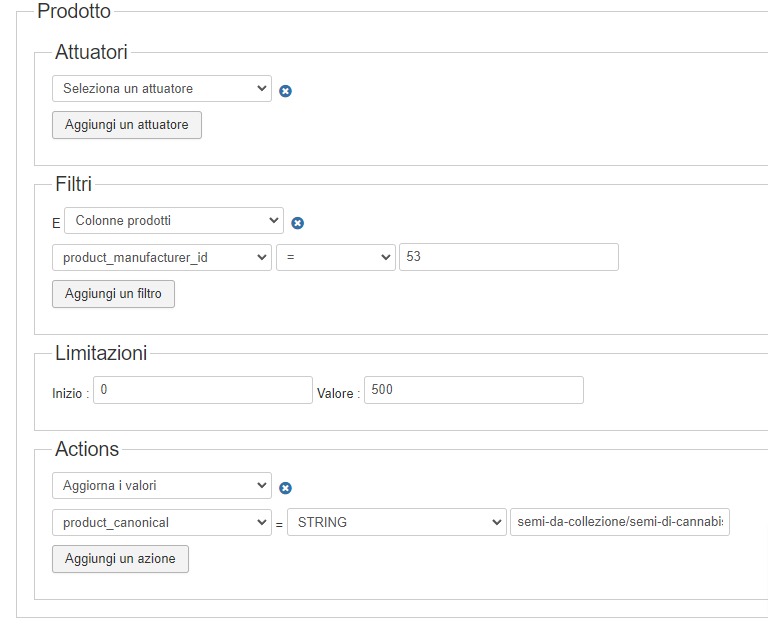The width and height of the screenshot is (768, 634).
Task: Click the Filtri section heading
Action: (73, 184)
